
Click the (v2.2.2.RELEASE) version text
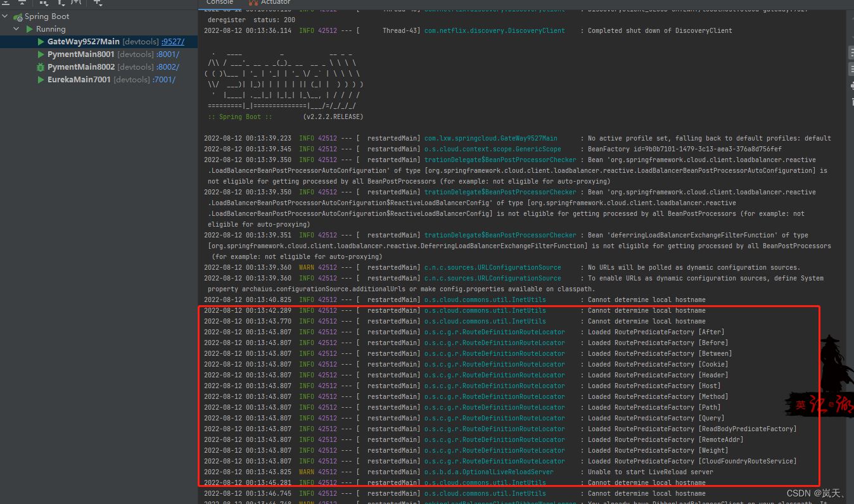click(333, 117)
